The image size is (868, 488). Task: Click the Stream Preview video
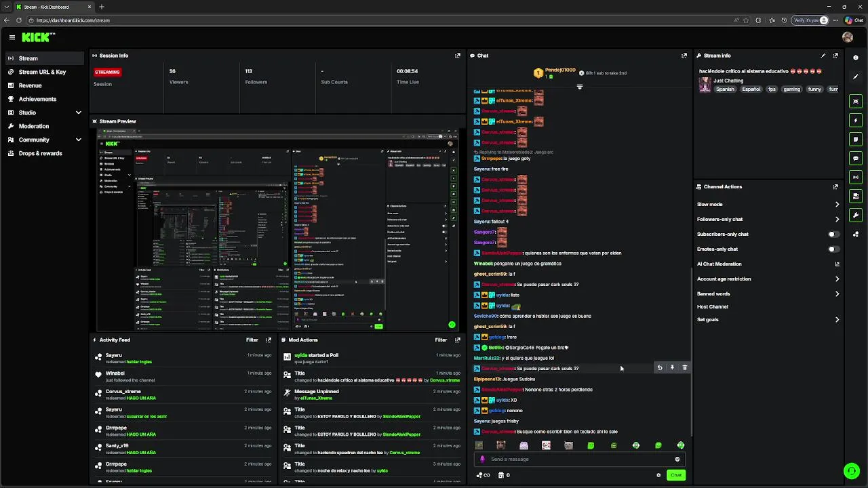point(277,230)
